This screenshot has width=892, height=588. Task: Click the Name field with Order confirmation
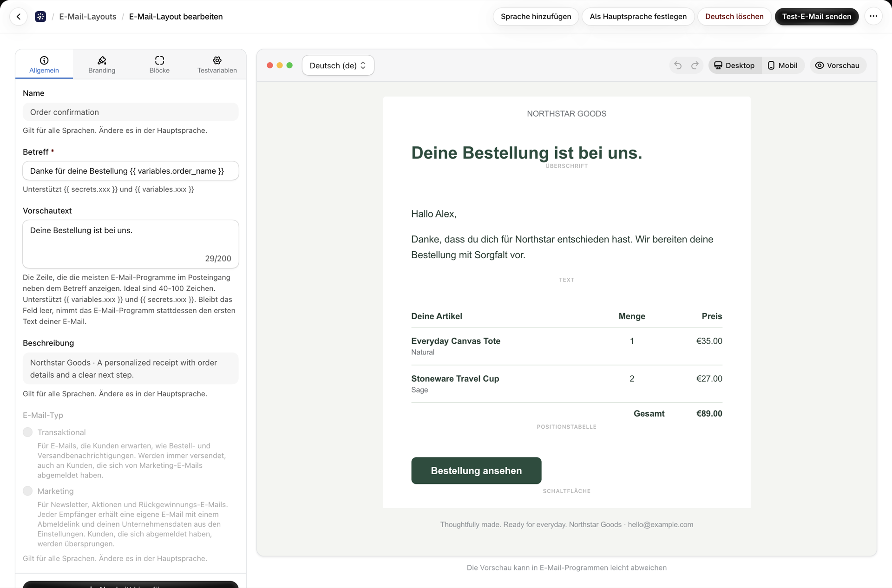coord(131,112)
